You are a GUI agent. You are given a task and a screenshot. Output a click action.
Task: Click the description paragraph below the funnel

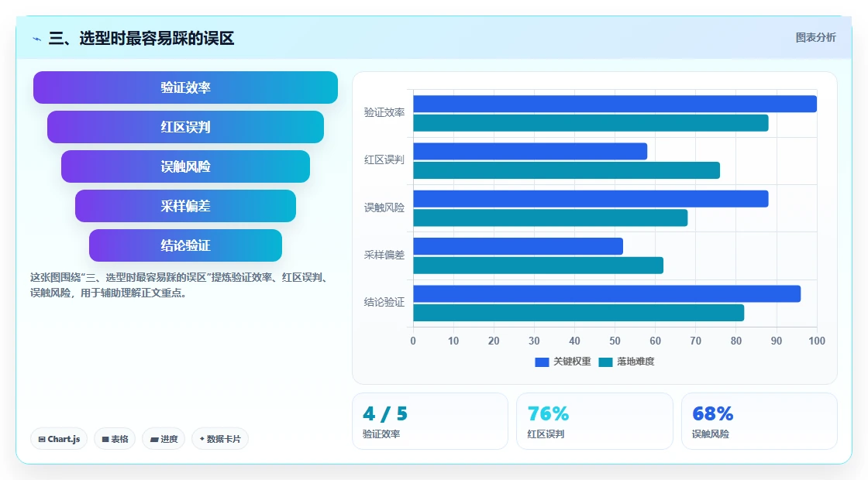180,286
